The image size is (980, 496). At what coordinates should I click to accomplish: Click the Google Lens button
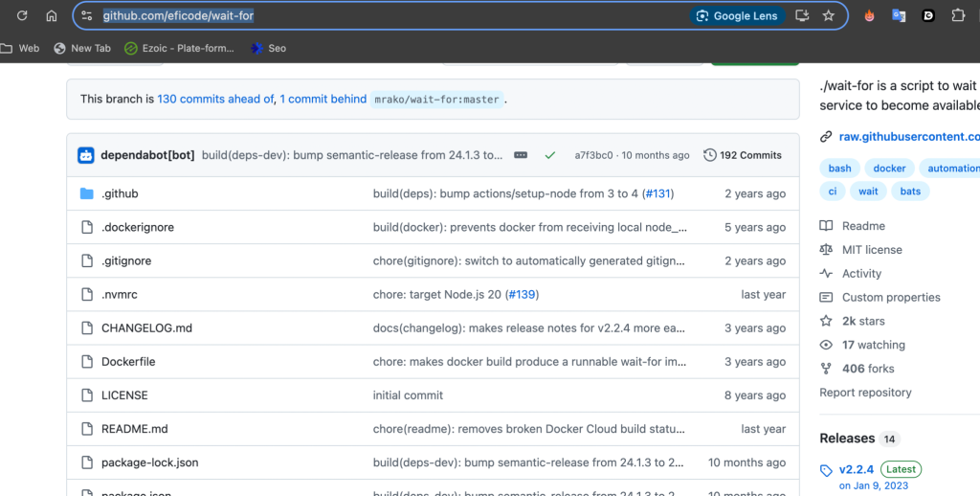click(x=737, y=15)
